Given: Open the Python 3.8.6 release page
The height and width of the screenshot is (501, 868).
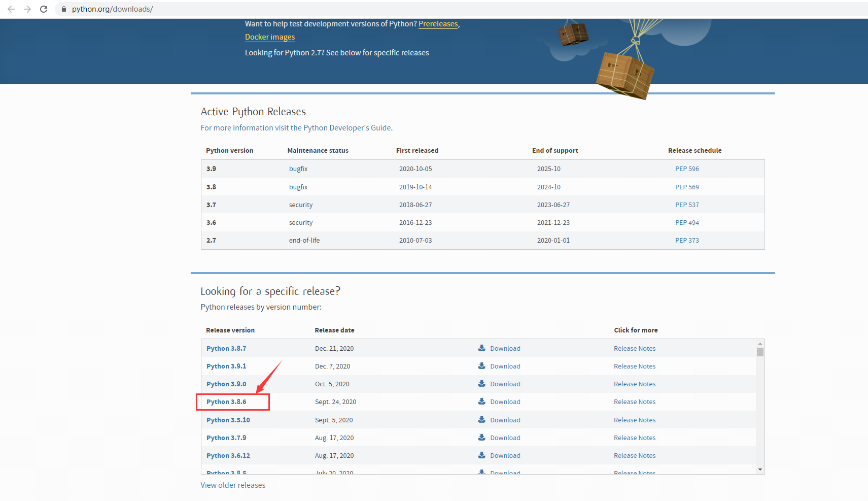Looking at the screenshot, I should click(226, 402).
